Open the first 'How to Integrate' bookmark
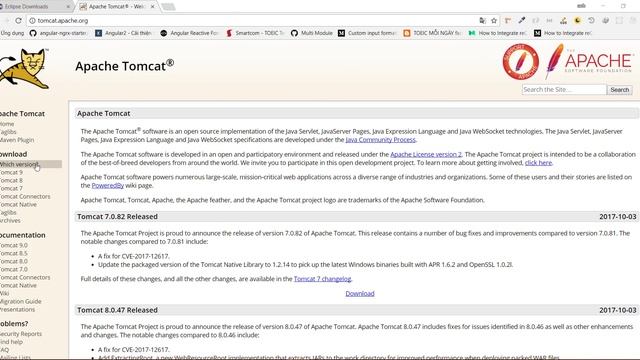 click(497, 33)
